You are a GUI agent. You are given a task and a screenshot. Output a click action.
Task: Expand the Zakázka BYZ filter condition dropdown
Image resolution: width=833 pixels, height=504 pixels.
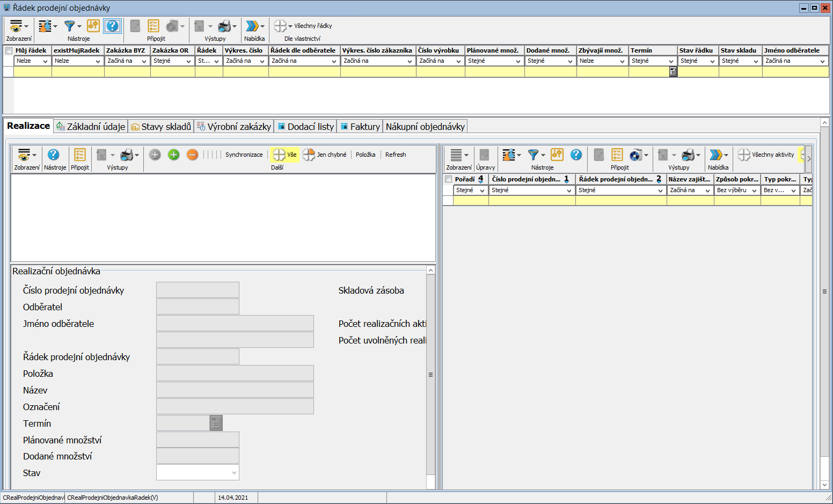(144, 61)
